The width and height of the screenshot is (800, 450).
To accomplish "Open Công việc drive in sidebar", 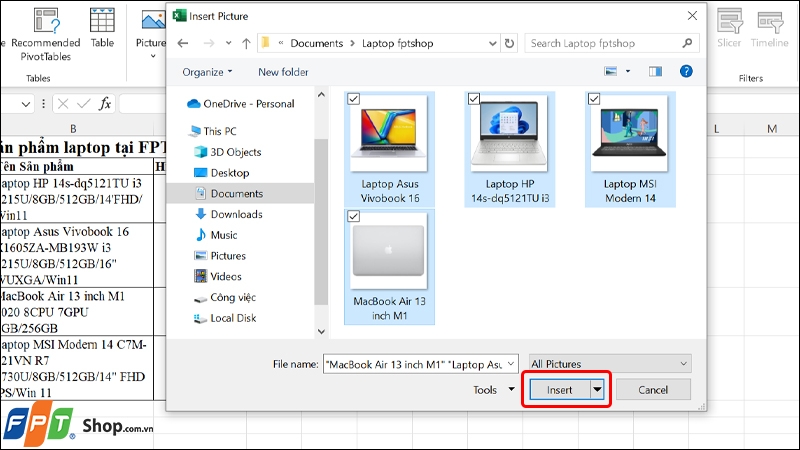I will (x=225, y=297).
